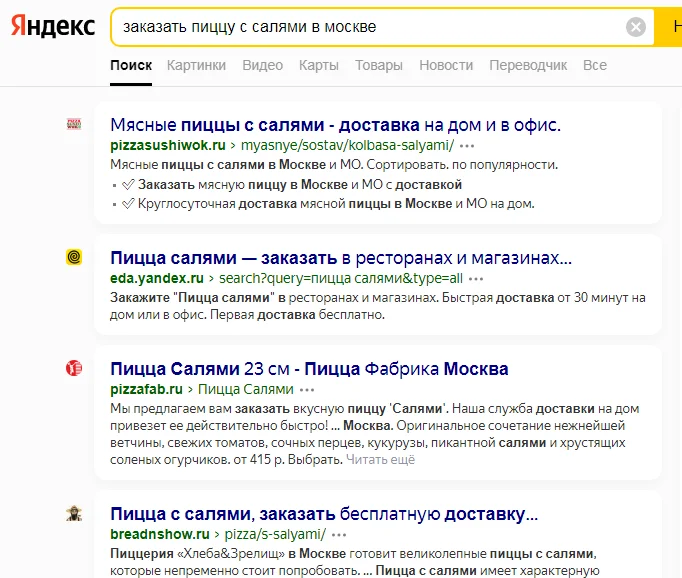Open the Переводчик tab
Viewport: 682px width, 578px height.
528,65
